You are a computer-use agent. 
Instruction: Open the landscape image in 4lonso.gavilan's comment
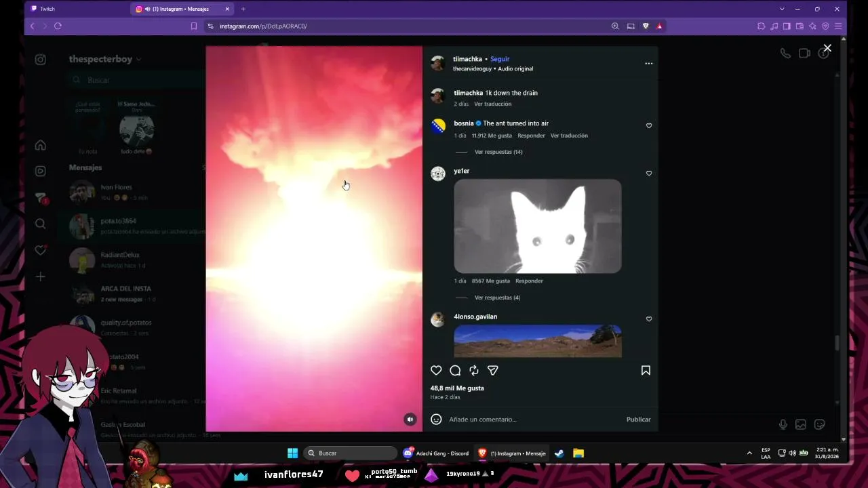(x=538, y=341)
